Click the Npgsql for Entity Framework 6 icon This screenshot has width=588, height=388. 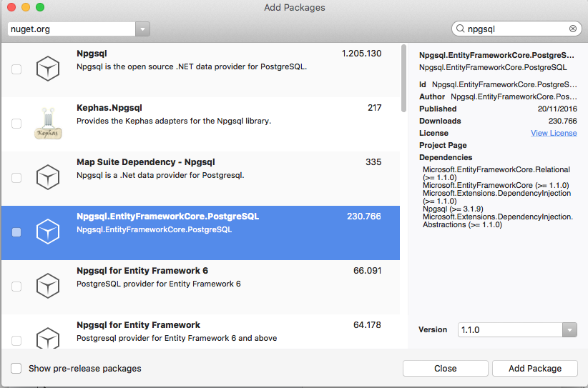(x=48, y=286)
